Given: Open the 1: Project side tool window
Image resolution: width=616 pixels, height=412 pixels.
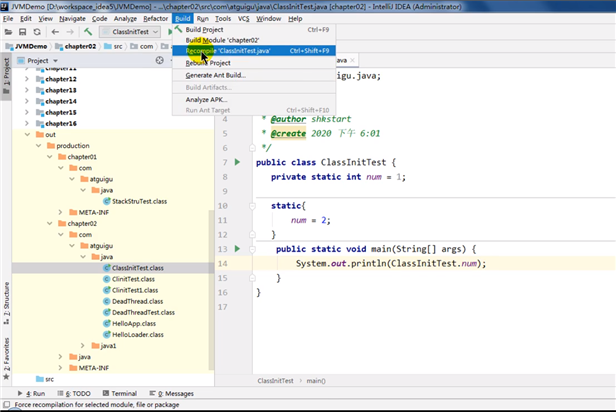Looking at the screenshot, I should pyautogui.click(x=6, y=77).
